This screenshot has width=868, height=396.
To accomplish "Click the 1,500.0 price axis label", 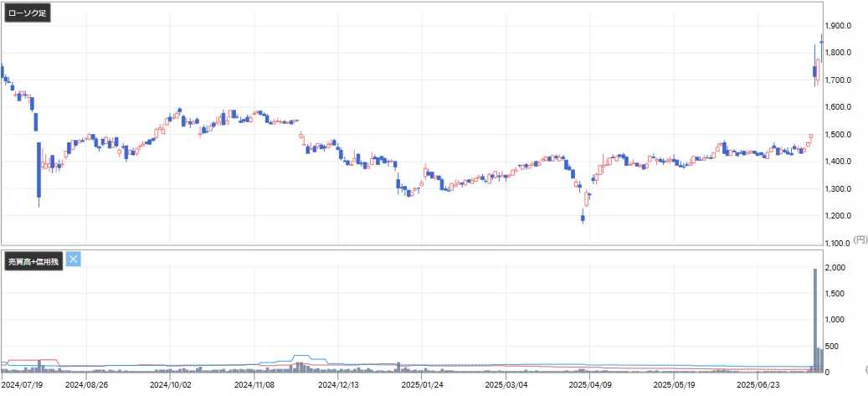I will tap(838, 135).
